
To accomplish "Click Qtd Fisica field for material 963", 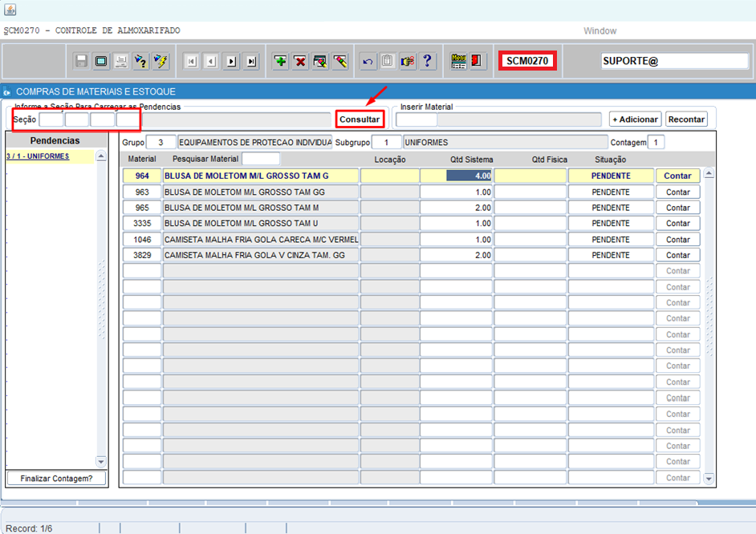I will tap(530, 192).
